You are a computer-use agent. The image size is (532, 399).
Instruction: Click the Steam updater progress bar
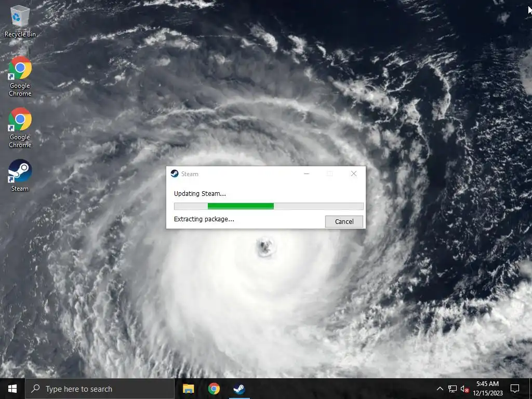click(x=269, y=206)
